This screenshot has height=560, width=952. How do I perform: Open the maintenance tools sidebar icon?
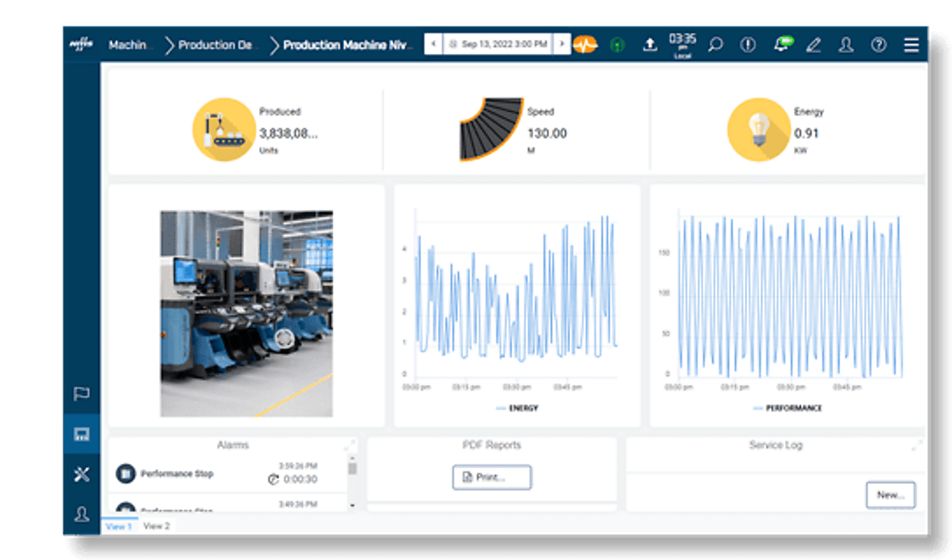pyautogui.click(x=83, y=474)
